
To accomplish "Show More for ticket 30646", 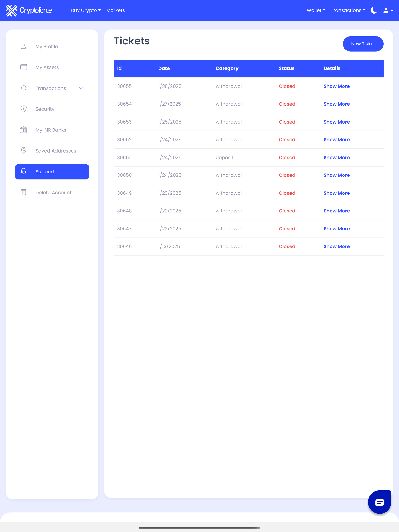I will tap(337, 246).
